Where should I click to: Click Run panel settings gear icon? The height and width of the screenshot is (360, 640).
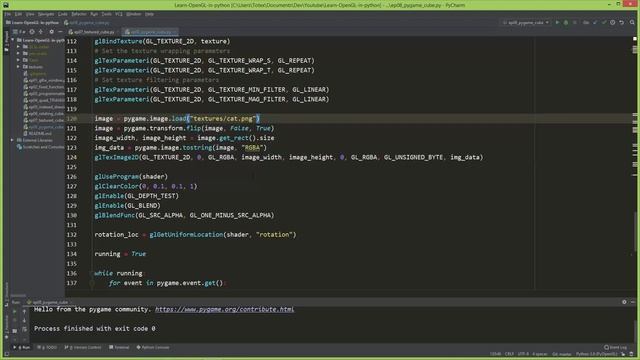624,302
